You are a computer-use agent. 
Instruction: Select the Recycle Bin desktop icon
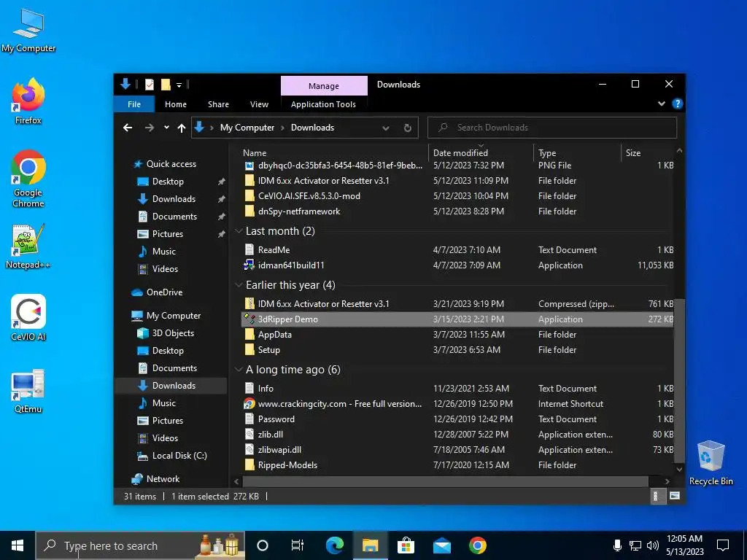point(711,463)
